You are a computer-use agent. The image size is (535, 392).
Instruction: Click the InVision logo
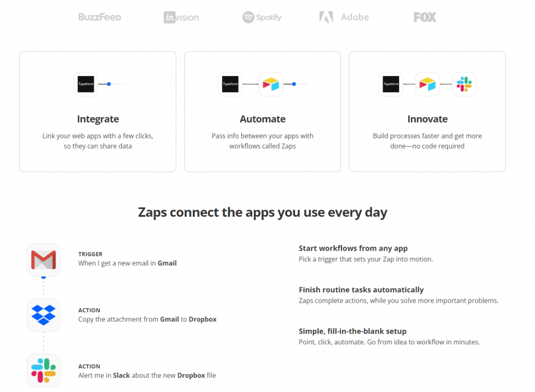181,18
